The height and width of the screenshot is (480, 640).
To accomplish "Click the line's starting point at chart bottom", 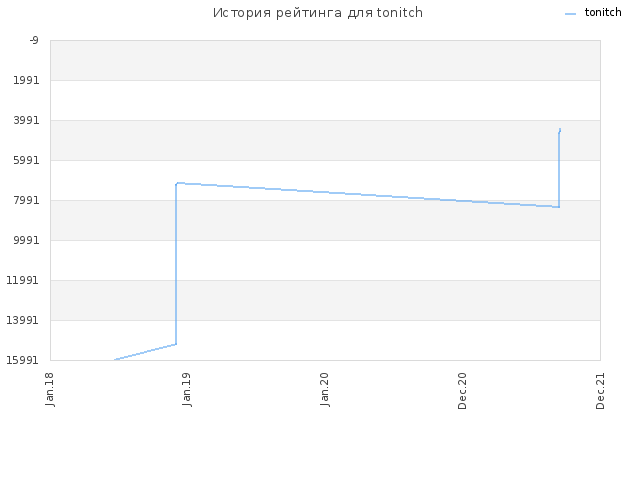I will click(x=115, y=360).
